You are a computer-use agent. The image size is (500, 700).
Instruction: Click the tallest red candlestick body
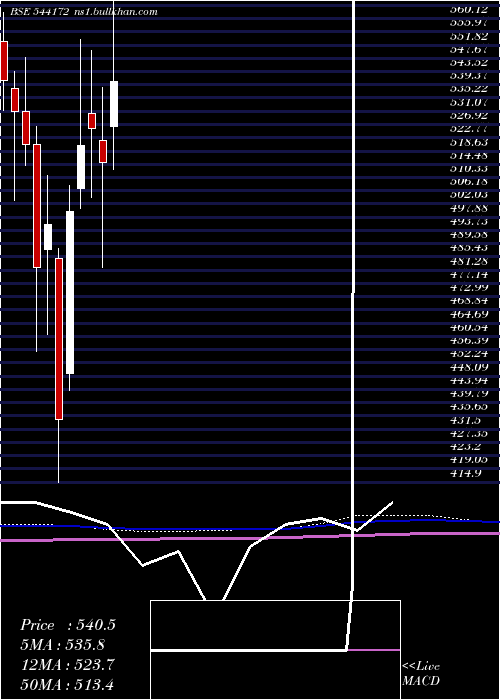tap(59, 339)
